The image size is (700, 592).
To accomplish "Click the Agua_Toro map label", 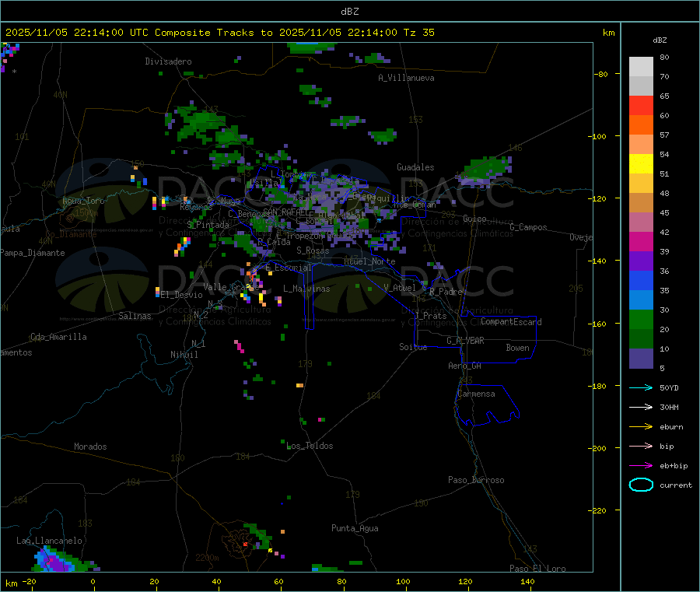I will click(x=83, y=201).
